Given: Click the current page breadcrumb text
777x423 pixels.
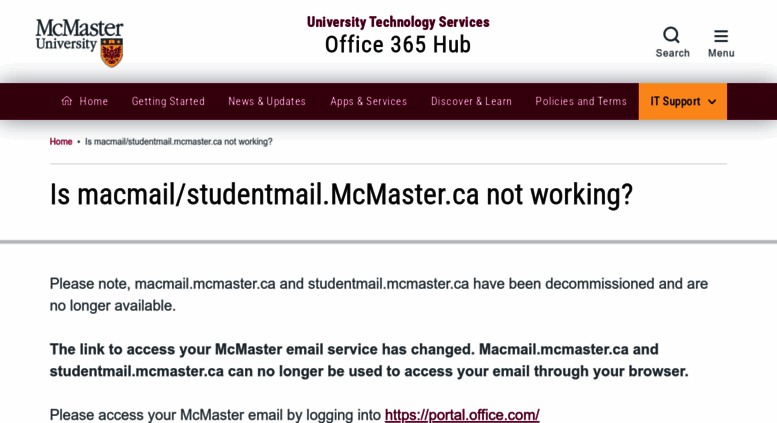Looking at the screenshot, I should (x=179, y=142).
